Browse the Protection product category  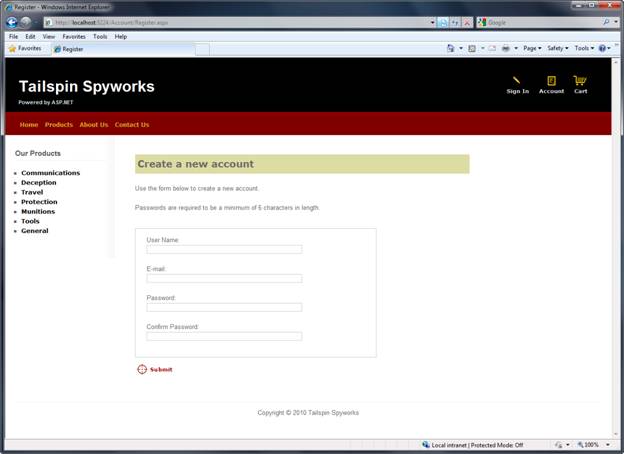[x=39, y=202]
